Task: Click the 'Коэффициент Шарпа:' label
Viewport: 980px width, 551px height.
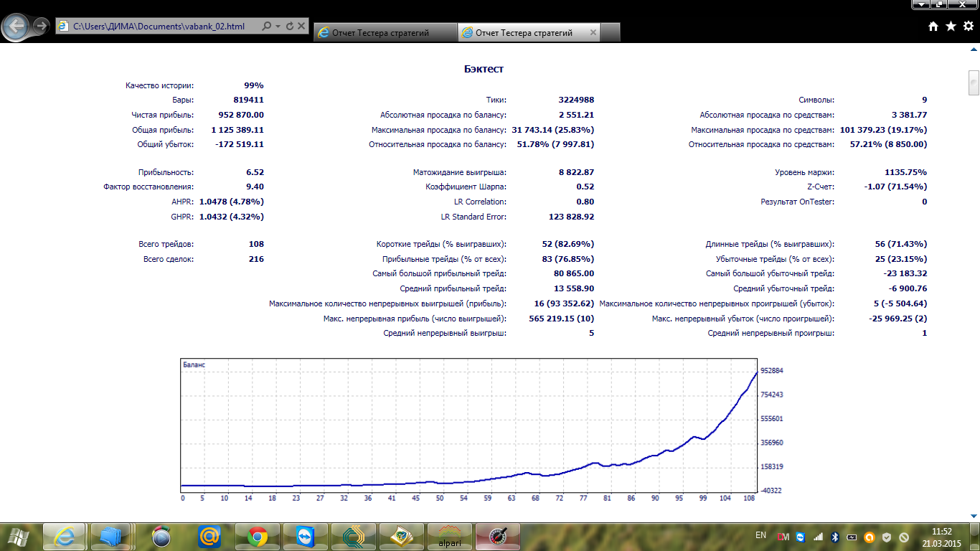Action: [466, 187]
